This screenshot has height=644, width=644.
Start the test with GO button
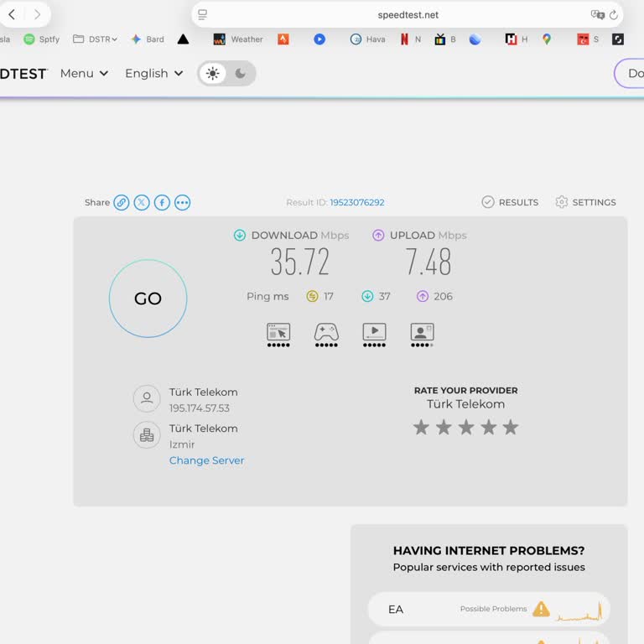point(148,299)
